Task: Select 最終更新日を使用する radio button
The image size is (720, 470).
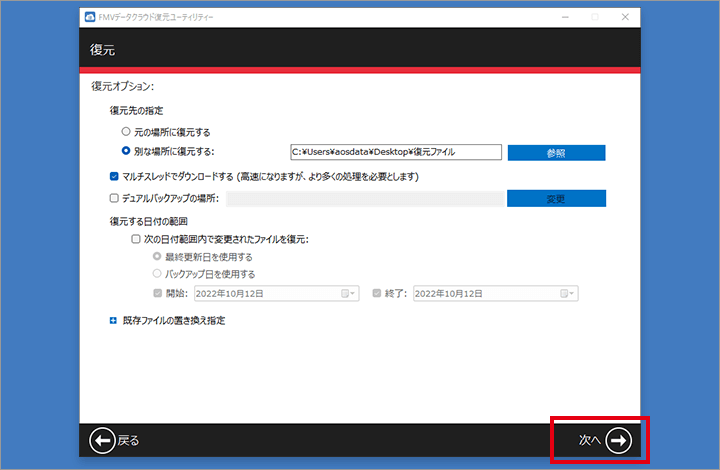Action: [x=156, y=257]
